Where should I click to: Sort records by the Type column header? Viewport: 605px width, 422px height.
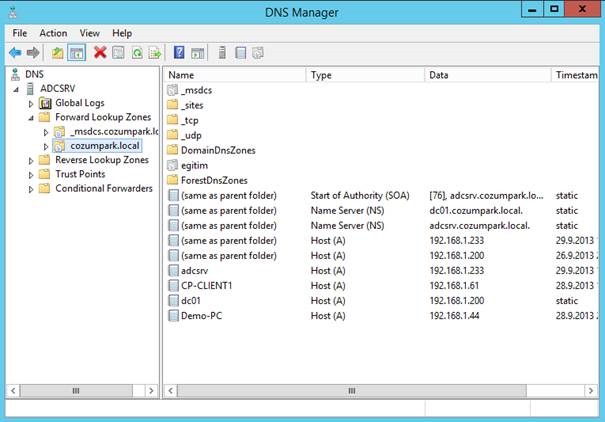365,75
